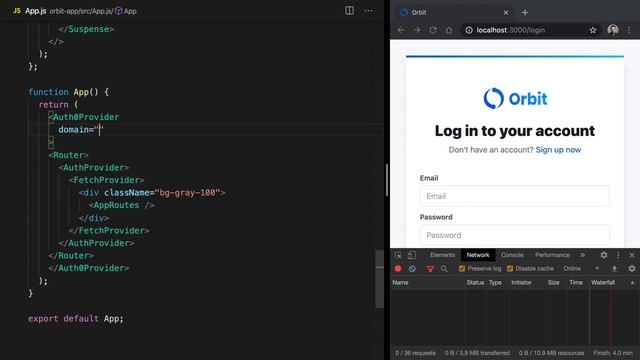640x360 pixels.
Task: Switch to the Console tab
Action: pos(512,255)
